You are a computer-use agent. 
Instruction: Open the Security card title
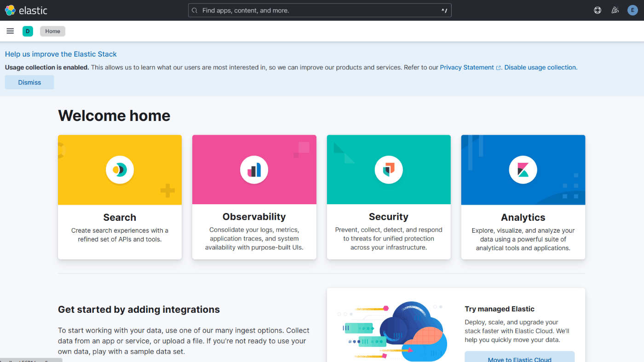pos(389,217)
